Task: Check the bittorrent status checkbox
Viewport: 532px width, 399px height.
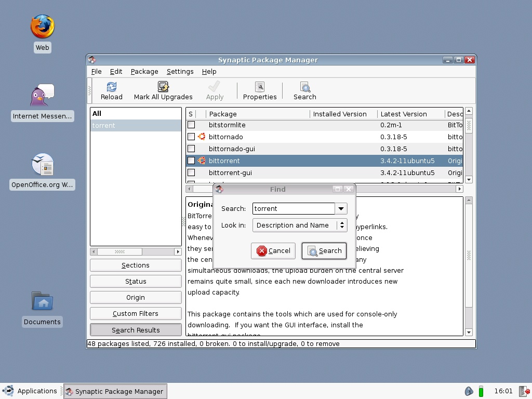Action: 191,161
